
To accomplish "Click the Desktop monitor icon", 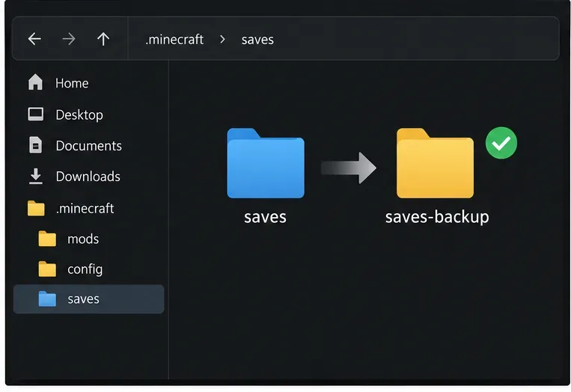I will (x=36, y=114).
